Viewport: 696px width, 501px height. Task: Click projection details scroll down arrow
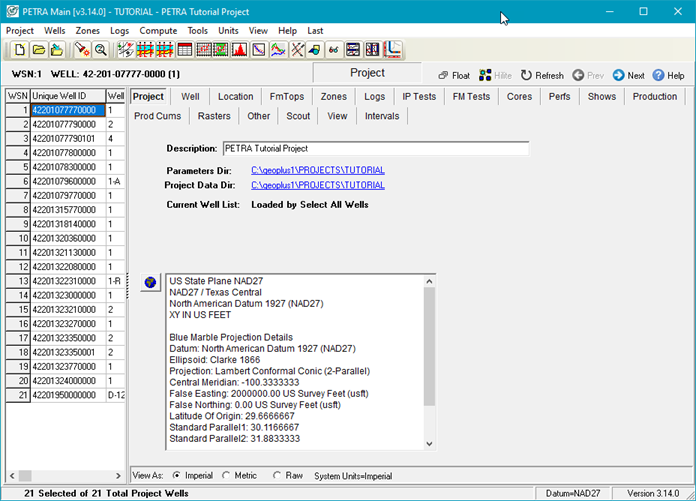pos(429,444)
